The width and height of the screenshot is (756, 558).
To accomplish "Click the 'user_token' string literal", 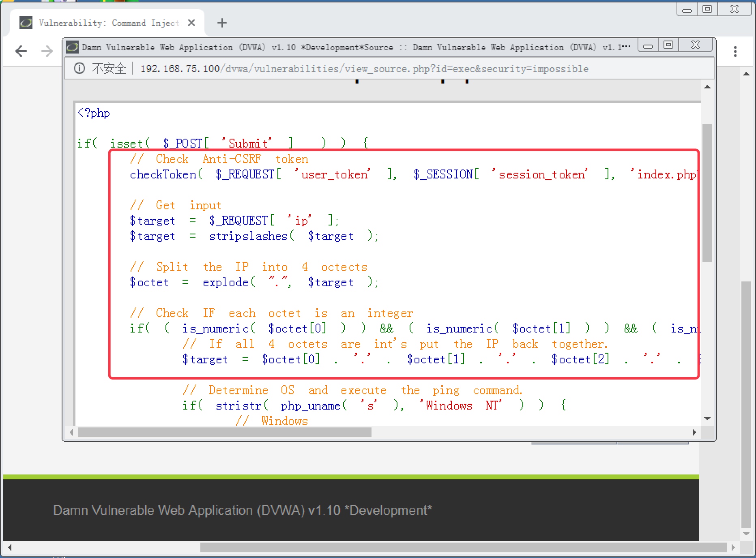I will click(x=332, y=174).
